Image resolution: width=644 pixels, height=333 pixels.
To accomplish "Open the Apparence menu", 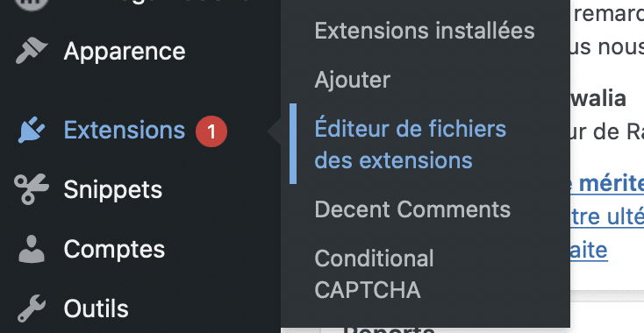I will pyautogui.click(x=125, y=51).
